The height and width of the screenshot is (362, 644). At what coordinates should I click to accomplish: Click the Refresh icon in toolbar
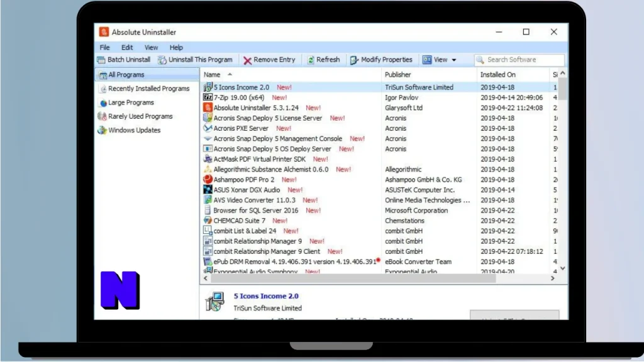311,60
